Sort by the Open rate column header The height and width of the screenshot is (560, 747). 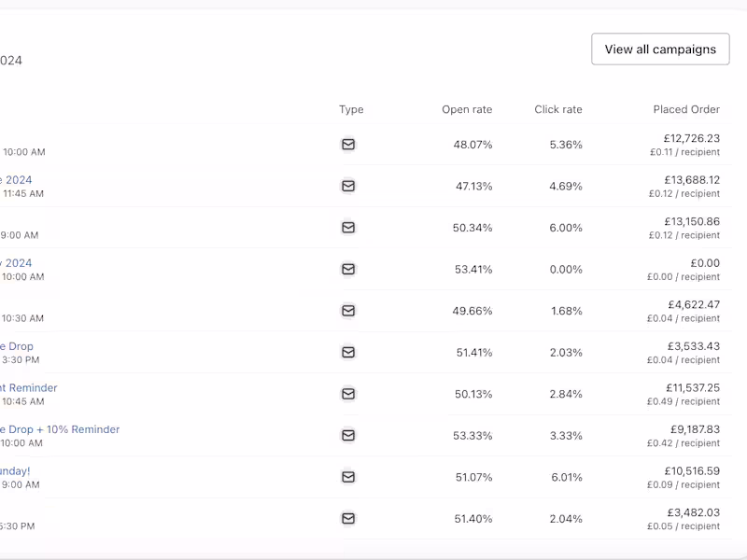coord(467,109)
